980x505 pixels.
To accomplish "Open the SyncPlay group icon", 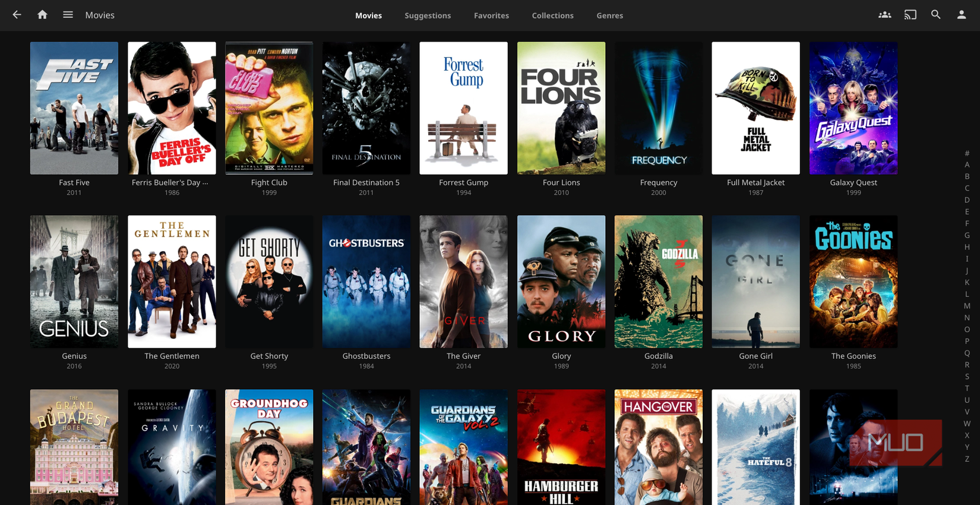I will click(884, 15).
